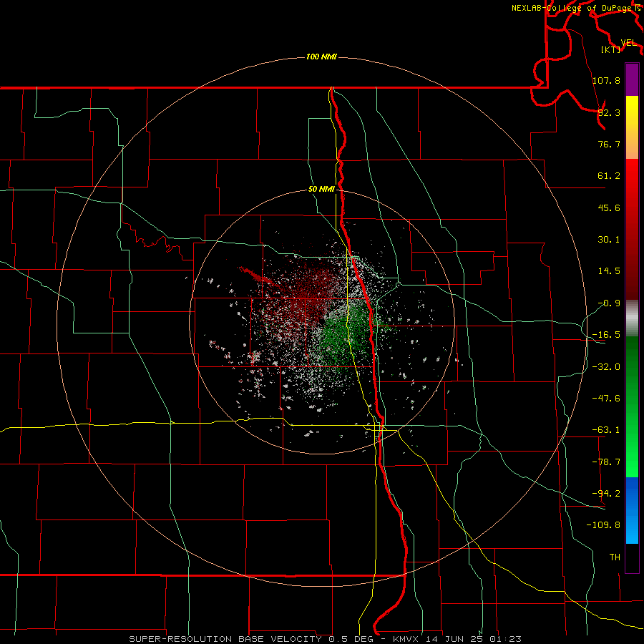Select the -47.6 velocity scale value
The height and width of the screenshot is (644, 644).
coord(606,399)
